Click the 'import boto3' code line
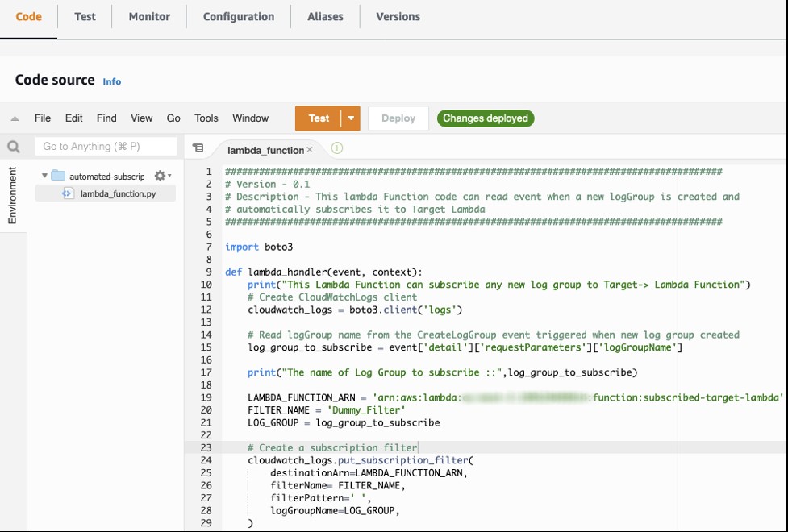The image size is (788, 532). pyautogui.click(x=259, y=247)
